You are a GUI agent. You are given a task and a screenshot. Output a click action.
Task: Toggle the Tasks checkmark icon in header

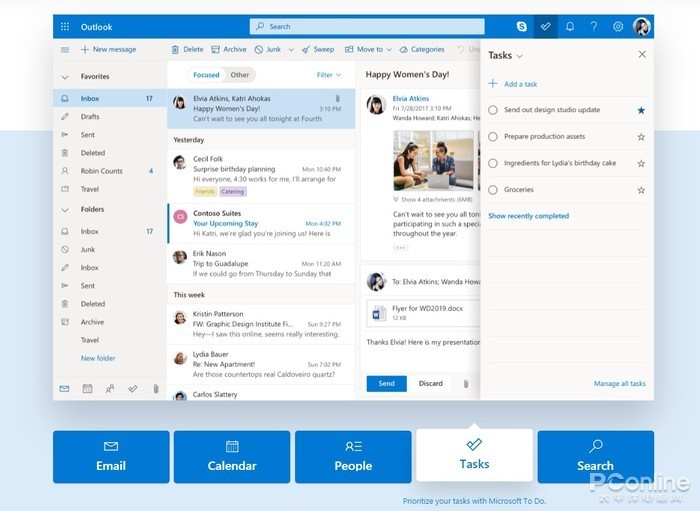pyautogui.click(x=545, y=26)
